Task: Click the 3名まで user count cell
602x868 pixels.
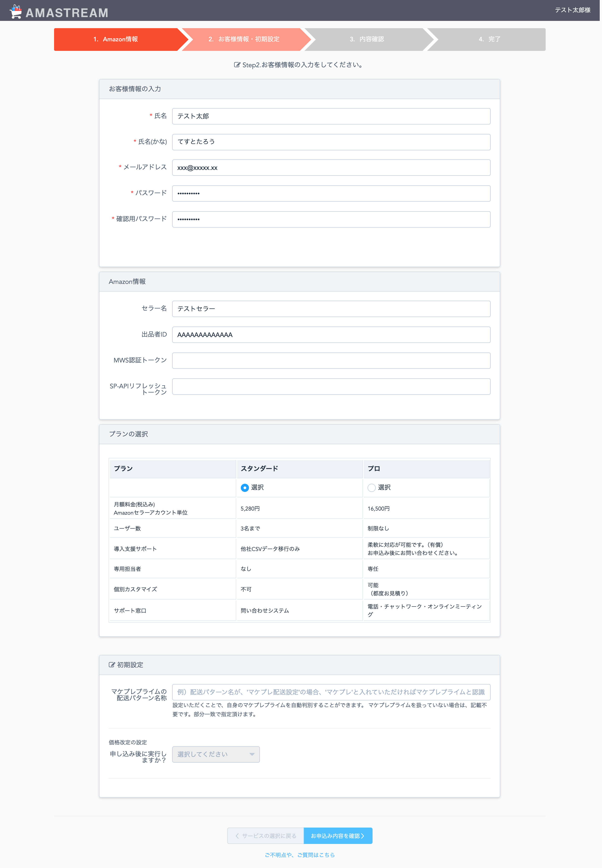Action: click(x=299, y=528)
